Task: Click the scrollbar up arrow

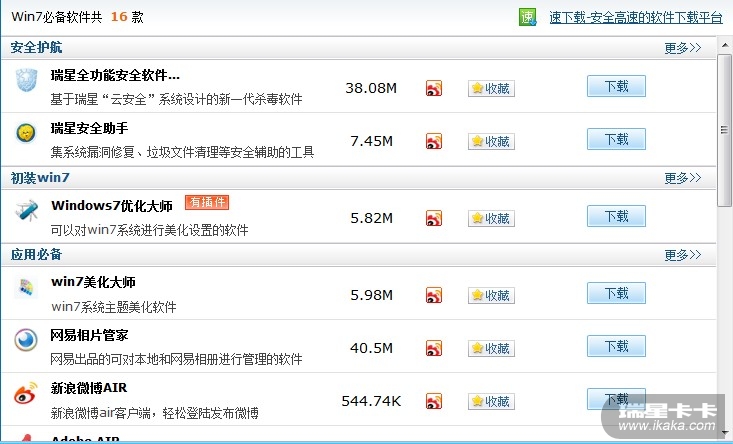Action: (725, 45)
